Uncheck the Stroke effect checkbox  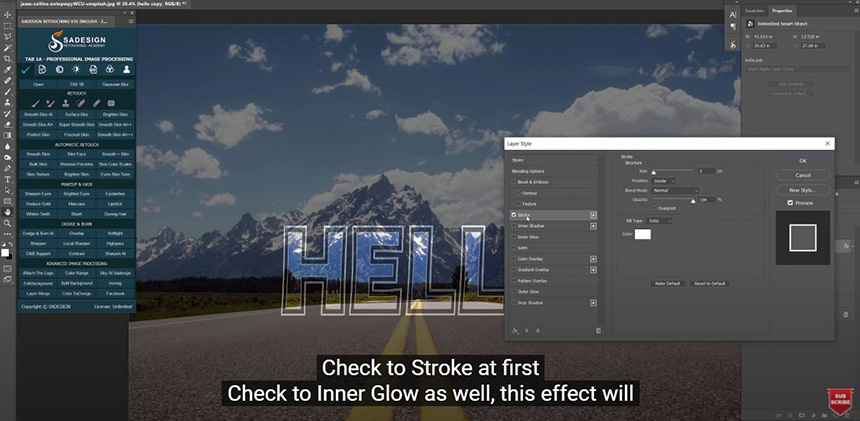[514, 215]
